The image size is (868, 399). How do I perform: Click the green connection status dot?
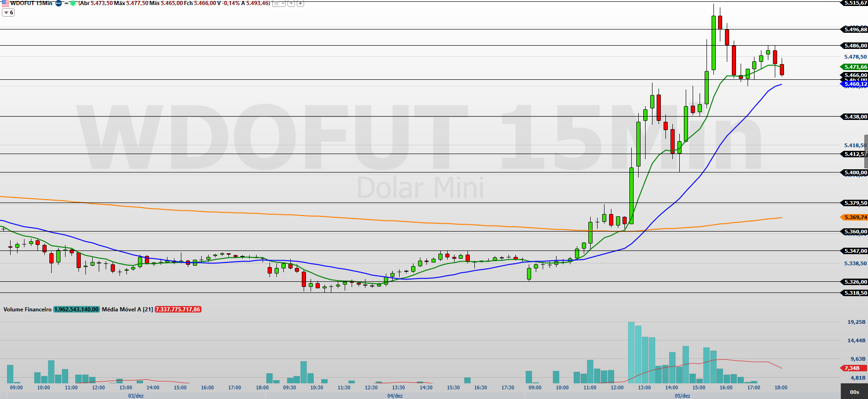[72, 3]
